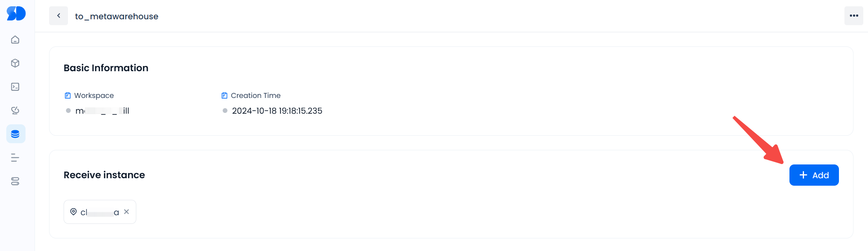Open the horizontal bars sidebar icon

point(15,158)
